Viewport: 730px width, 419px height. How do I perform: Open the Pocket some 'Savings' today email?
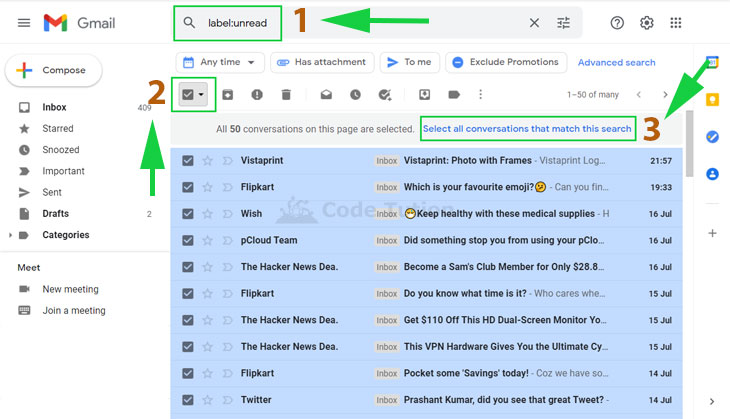pyautogui.click(x=426, y=373)
